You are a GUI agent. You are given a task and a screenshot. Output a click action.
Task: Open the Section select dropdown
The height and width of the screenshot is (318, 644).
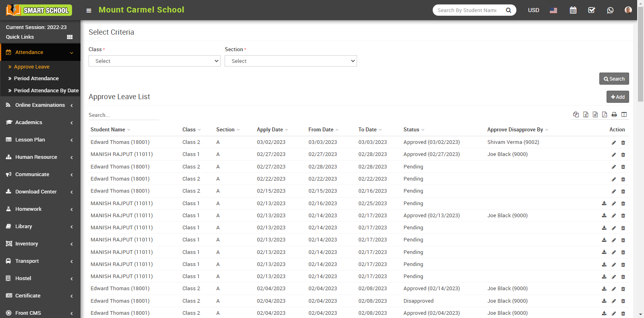pos(291,61)
